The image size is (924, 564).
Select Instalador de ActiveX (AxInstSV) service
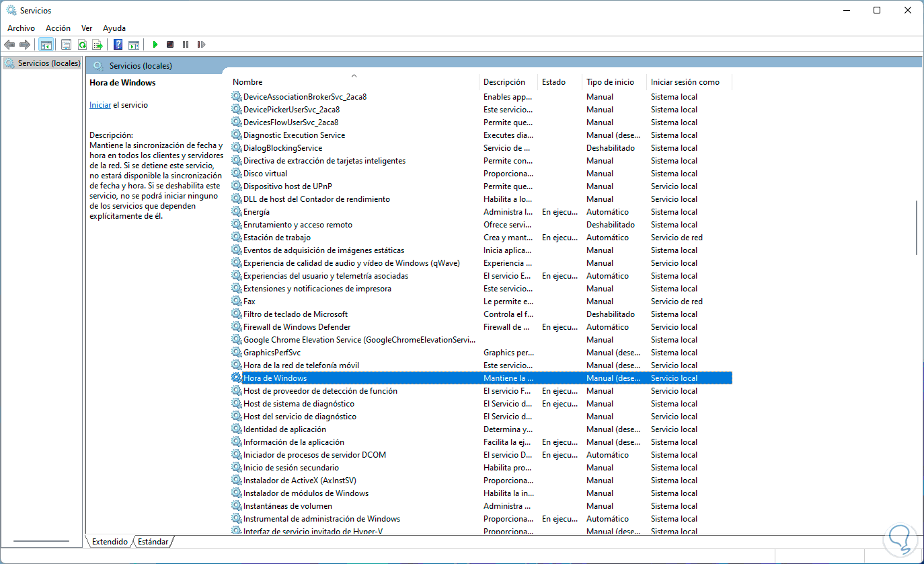(x=481, y=481)
